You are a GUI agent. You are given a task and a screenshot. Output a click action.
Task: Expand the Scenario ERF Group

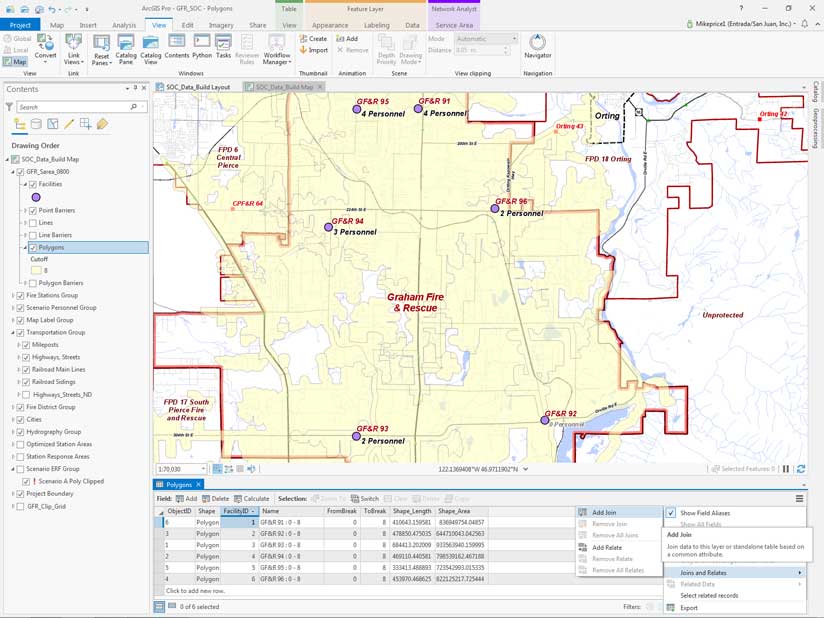(x=13, y=469)
